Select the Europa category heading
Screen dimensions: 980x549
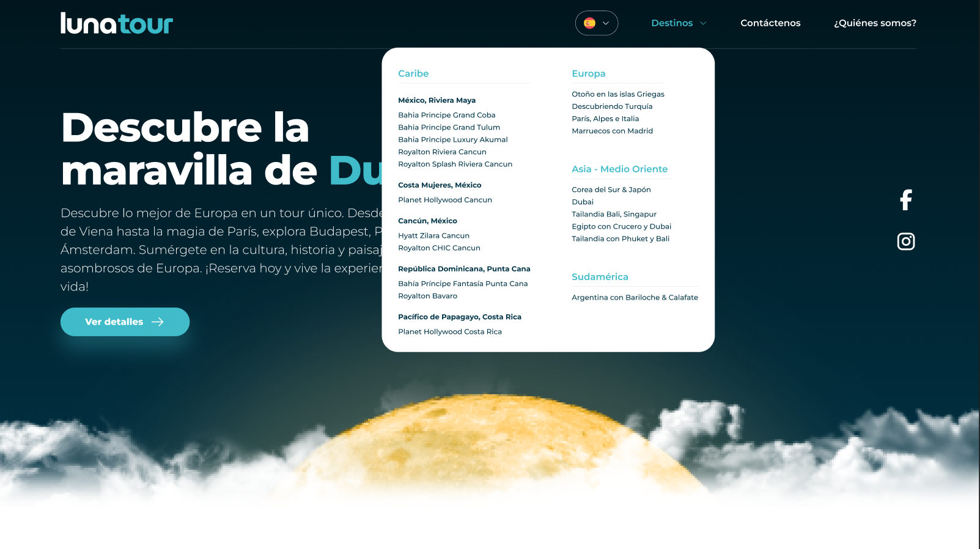pos(589,73)
